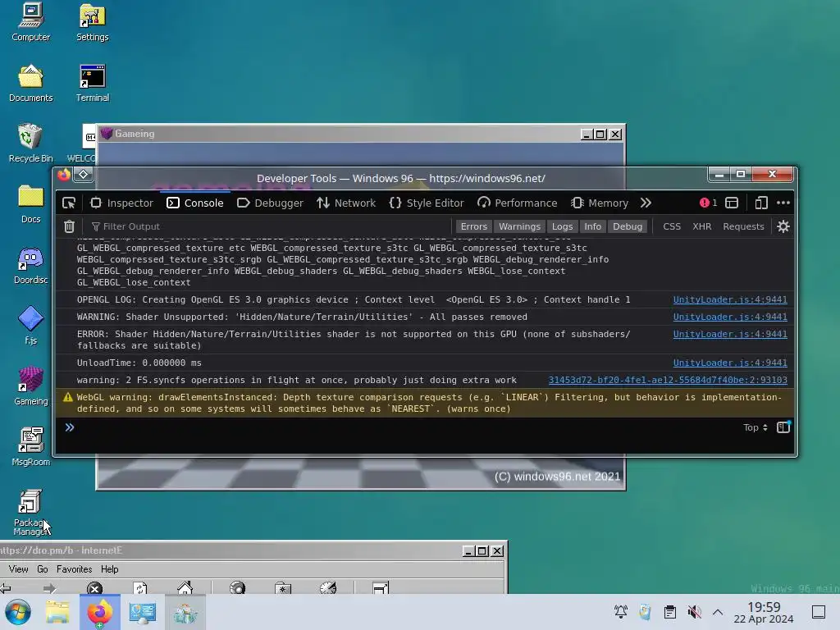This screenshot has height=630, width=840.
Task: Open UnityLoader.js link on Shader Unsupported warning
Action: 729,317
